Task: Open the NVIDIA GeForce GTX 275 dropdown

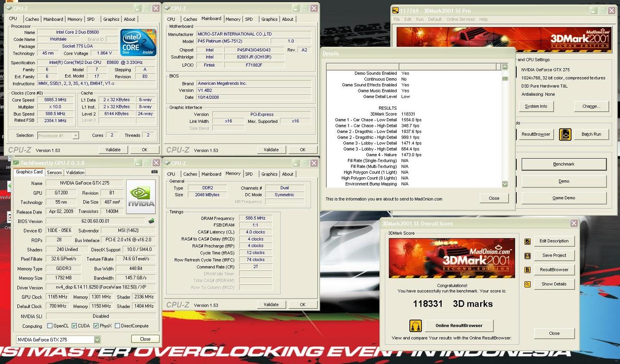Action: pos(97,340)
